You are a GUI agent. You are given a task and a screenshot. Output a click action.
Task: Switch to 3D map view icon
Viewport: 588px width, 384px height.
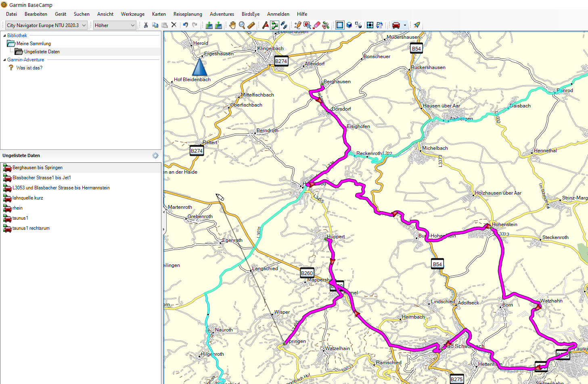click(x=349, y=25)
